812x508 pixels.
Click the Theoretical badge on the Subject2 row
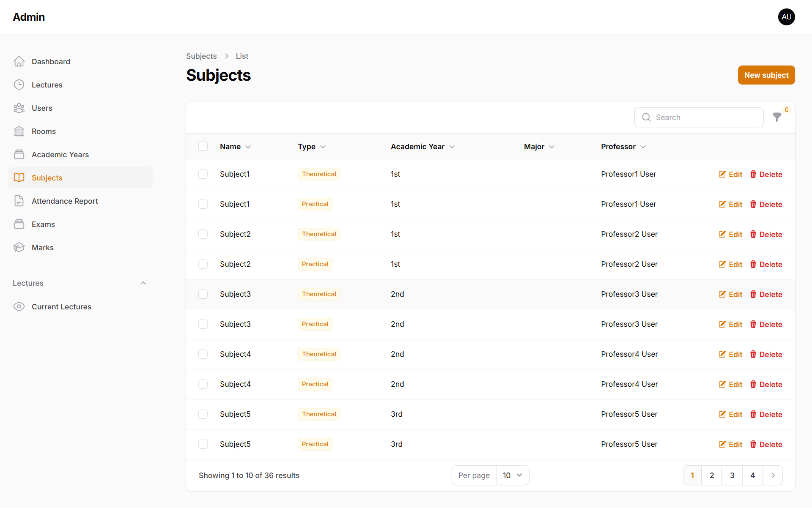[x=319, y=234]
